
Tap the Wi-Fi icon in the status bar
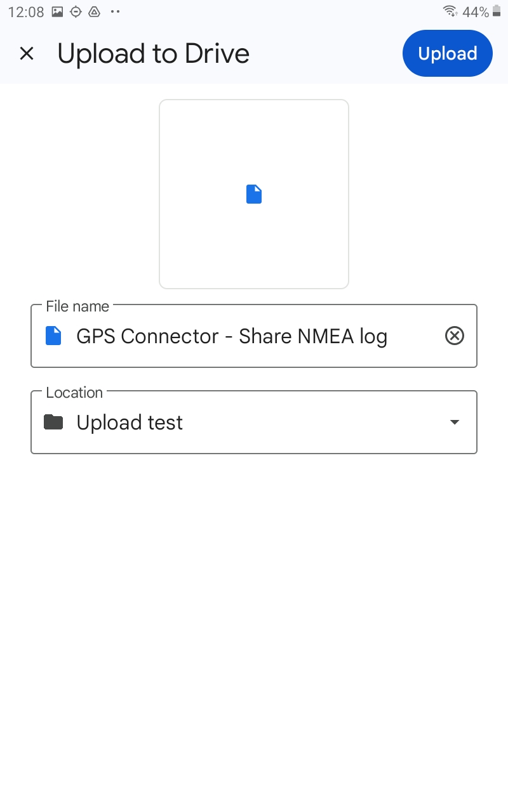pos(450,11)
